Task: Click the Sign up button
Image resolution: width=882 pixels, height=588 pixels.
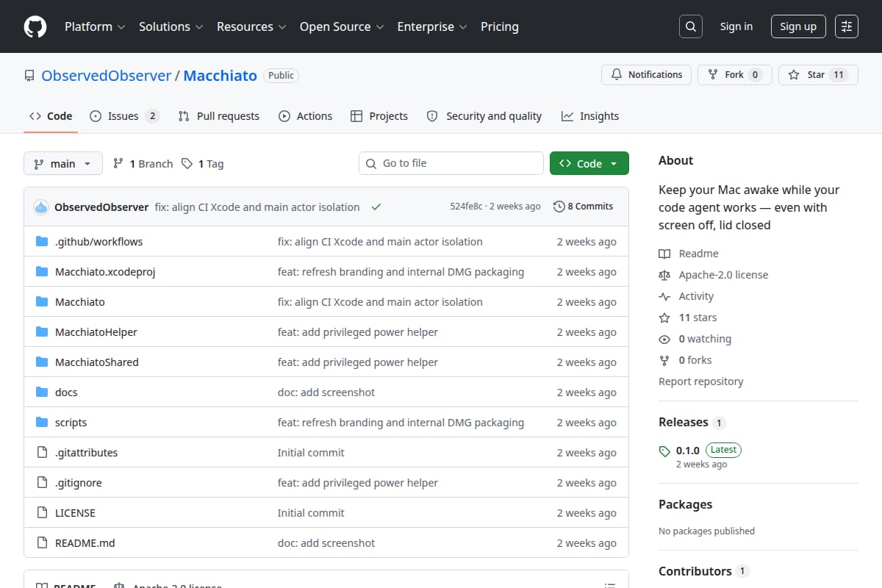Action: pos(798,26)
